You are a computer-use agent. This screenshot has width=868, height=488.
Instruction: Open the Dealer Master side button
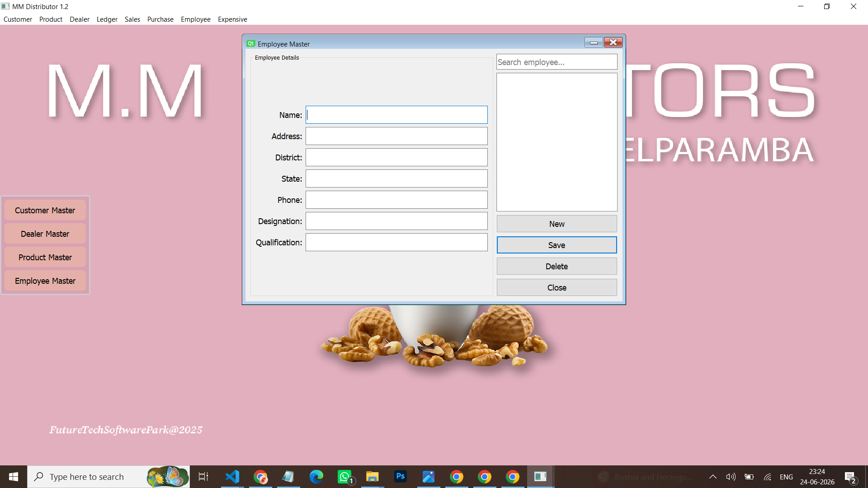45,234
